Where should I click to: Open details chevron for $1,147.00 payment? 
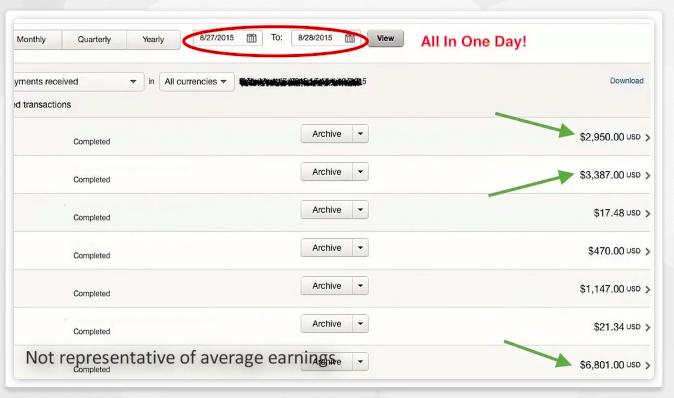[647, 289]
